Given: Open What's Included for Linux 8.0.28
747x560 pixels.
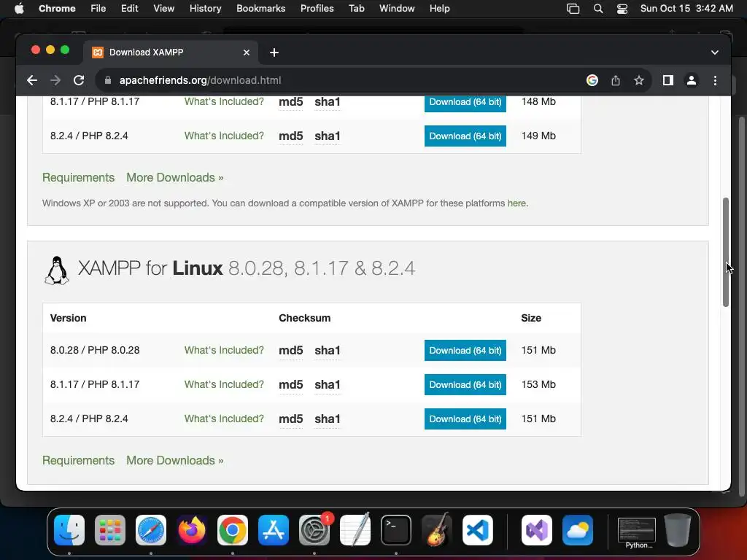Looking at the screenshot, I should coord(224,351).
